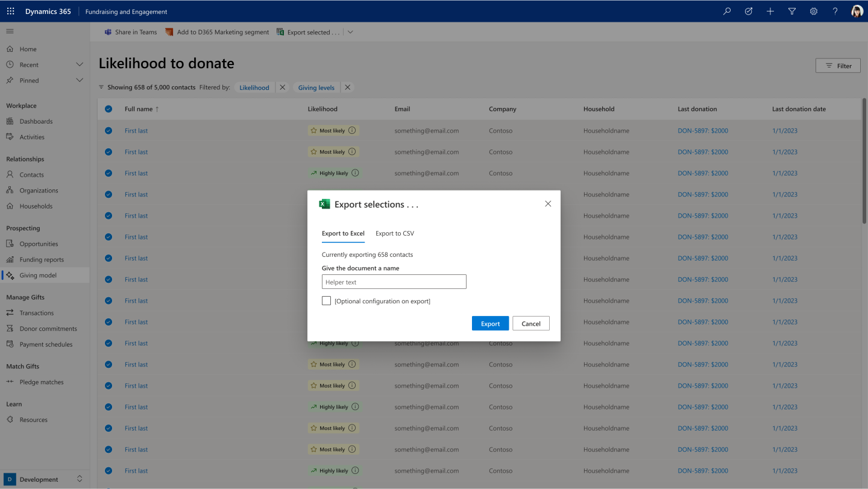The image size is (868, 489).
Task: Open the Share in Teams option
Action: (130, 32)
